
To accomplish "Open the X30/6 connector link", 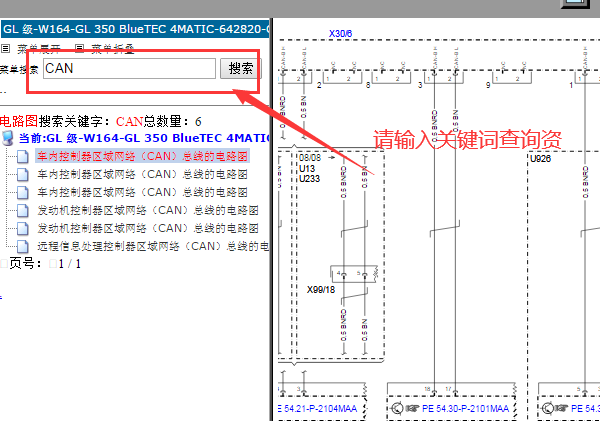I will (340, 34).
